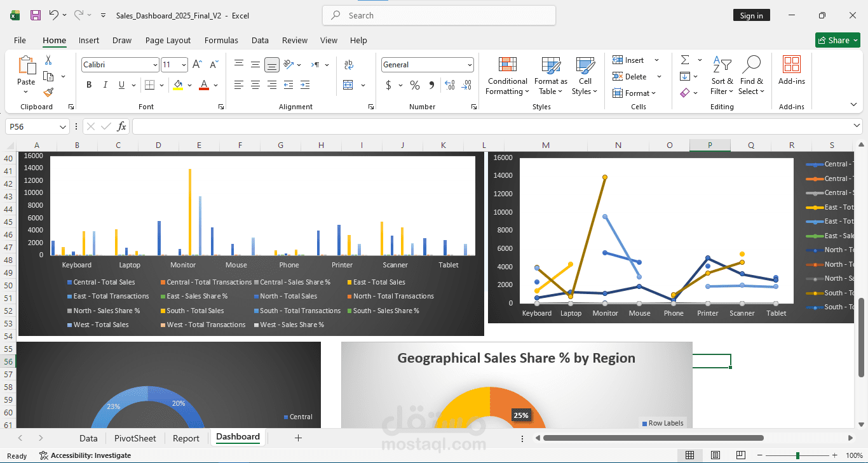Toggle Underline formatting
Screen dimensions: 868x463
tap(121, 85)
